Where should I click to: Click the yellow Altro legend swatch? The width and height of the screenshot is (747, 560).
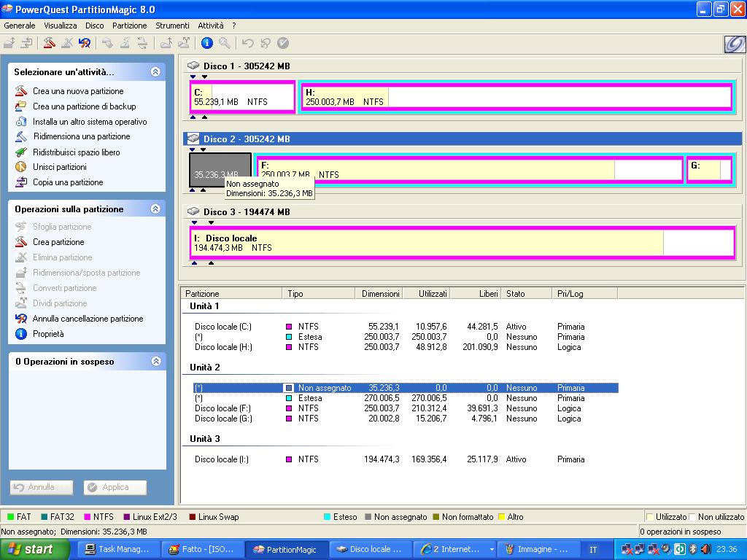[501, 517]
